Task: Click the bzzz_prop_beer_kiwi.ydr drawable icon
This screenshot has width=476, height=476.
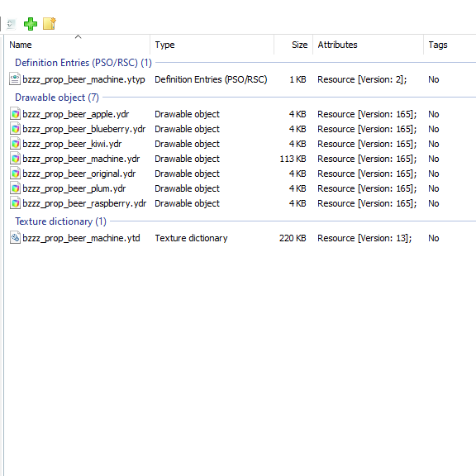Action: pos(15,144)
